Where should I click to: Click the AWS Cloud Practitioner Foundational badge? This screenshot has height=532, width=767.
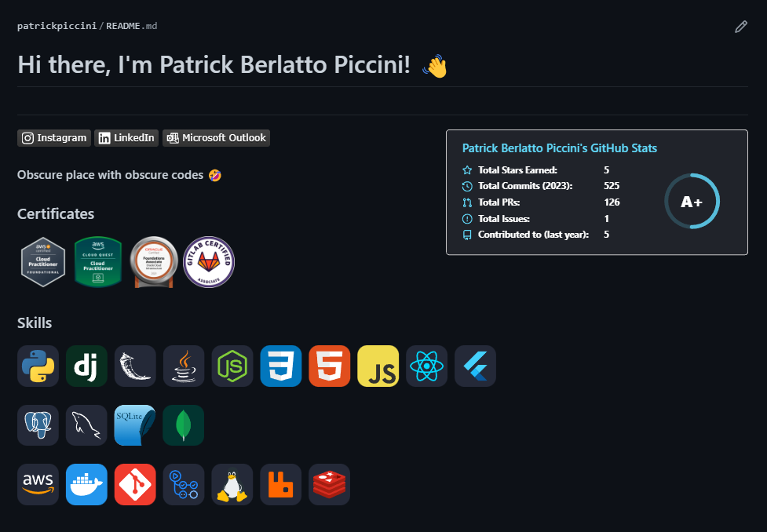43,262
